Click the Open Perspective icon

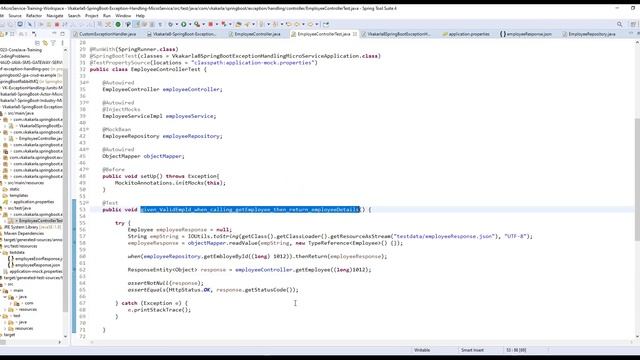[633, 24]
